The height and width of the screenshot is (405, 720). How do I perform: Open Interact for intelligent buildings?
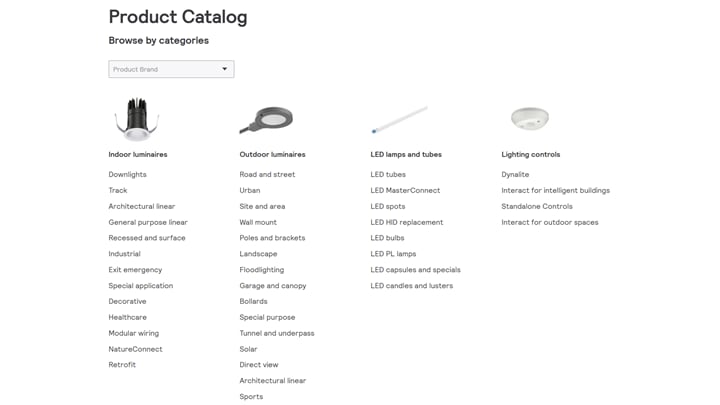[555, 191]
